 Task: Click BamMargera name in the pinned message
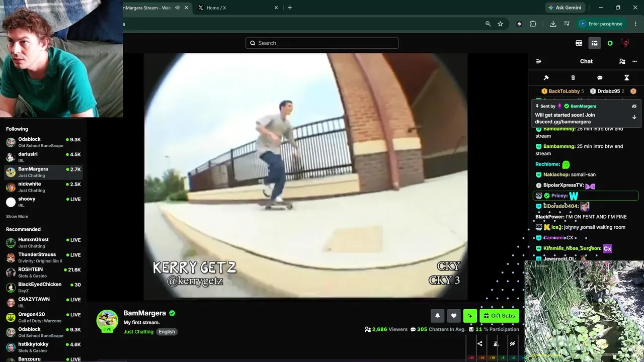pos(583,106)
